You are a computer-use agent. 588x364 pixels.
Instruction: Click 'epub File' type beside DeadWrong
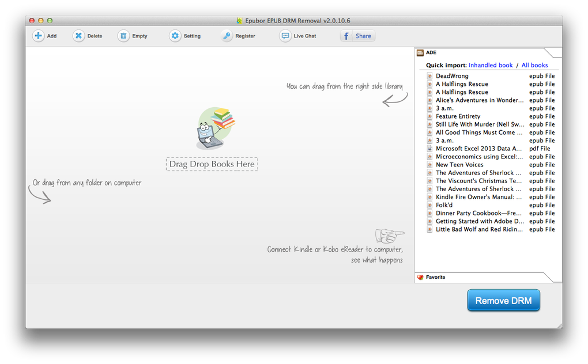542,76
